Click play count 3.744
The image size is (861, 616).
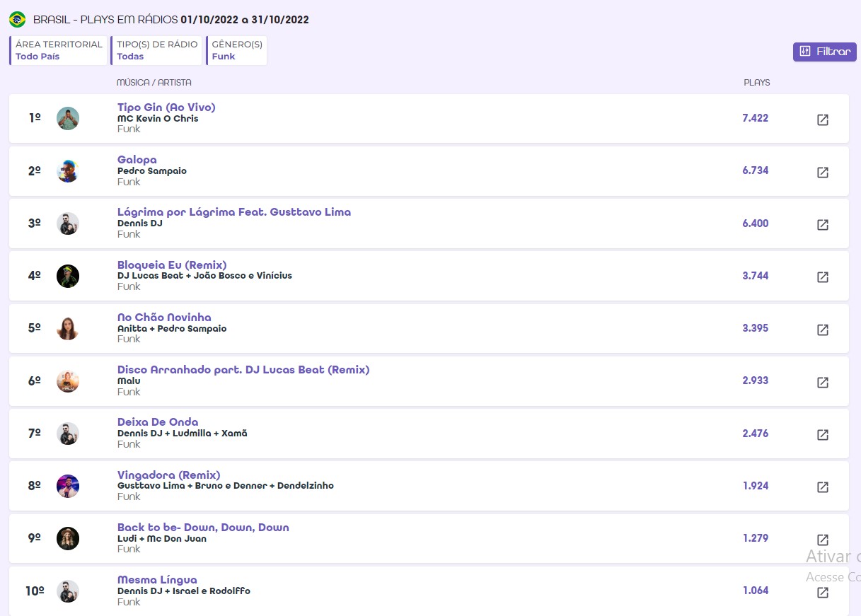(756, 276)
